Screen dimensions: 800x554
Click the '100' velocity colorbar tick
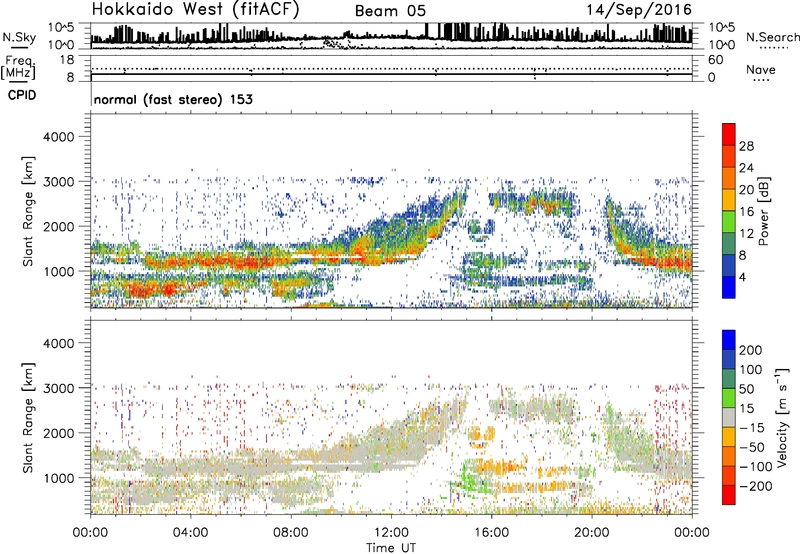tap(751, 370)
